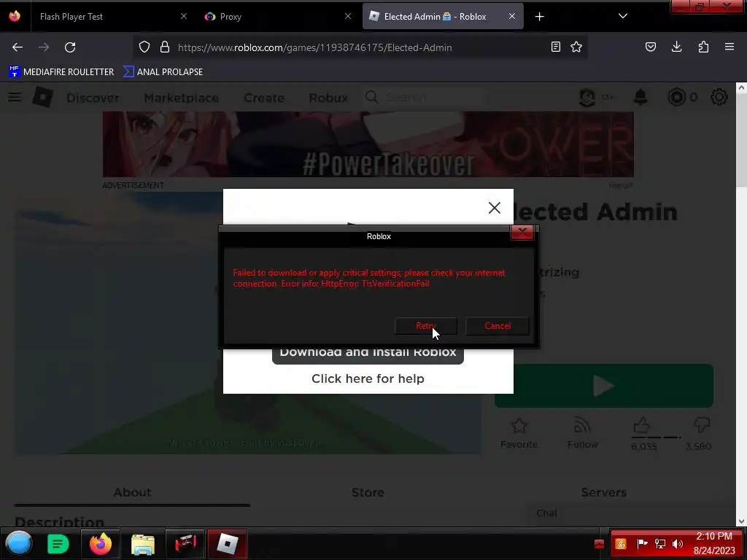The height and width of the screenshot is (560, 747).
Task: Close the white download modal with X
Action: tap(495, 208)
